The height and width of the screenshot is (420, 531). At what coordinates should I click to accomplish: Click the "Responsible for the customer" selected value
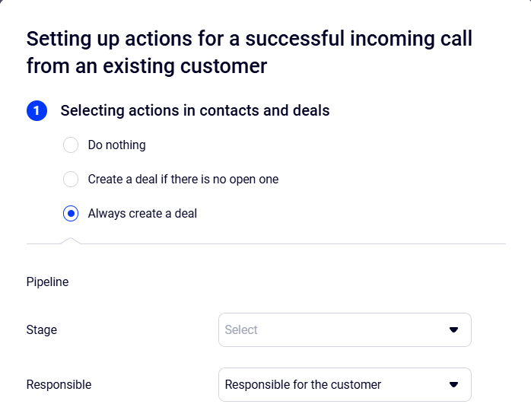coord(303,385)
